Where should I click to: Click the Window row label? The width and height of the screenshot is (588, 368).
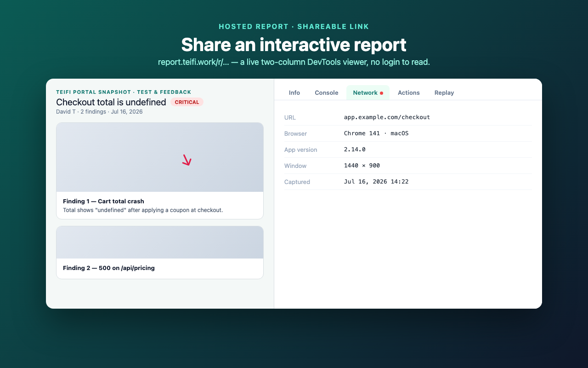(295, 166)
